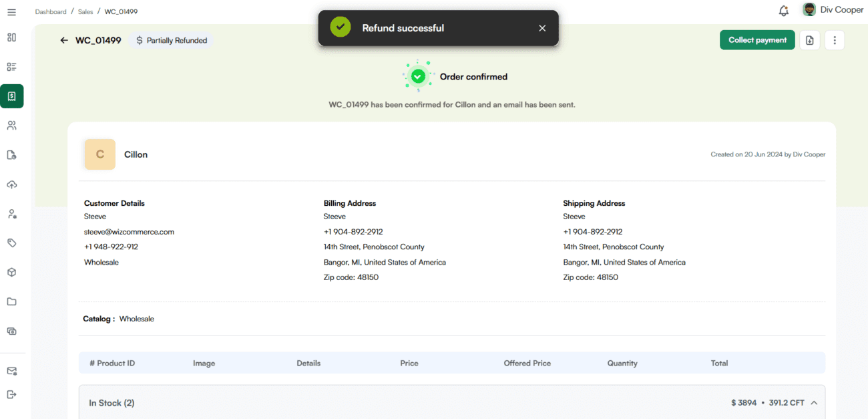Open the Div Cooper profile menu
Screen dimensions: 868x419
pyautogui.click(x=832, y=10)
